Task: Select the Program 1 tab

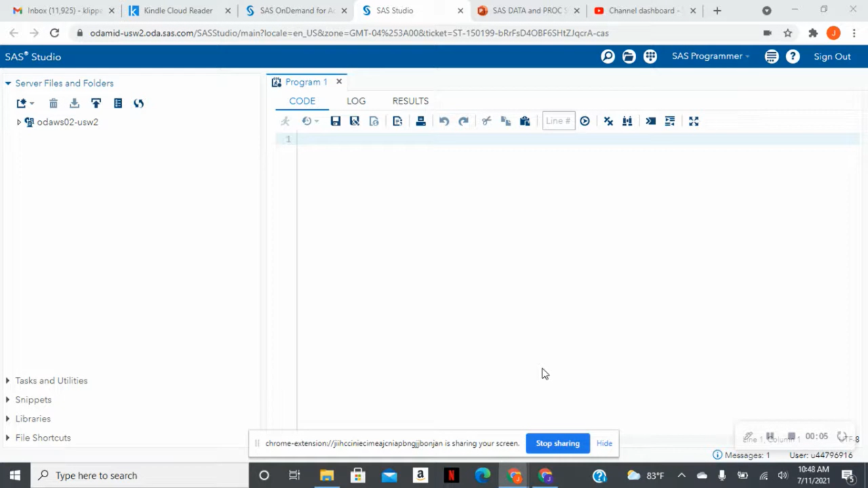Action: pos(306,82)
